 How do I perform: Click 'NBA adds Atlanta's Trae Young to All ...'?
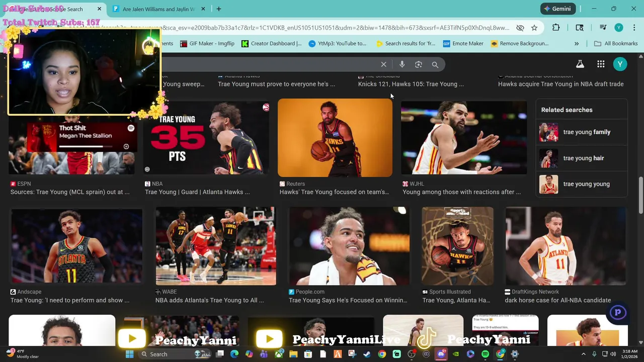click(x=210, y=300)
